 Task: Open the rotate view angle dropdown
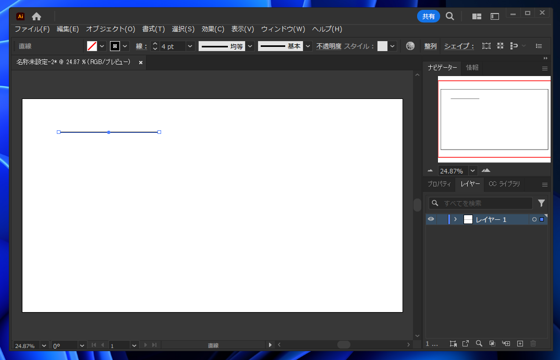[x=82, y=345]
